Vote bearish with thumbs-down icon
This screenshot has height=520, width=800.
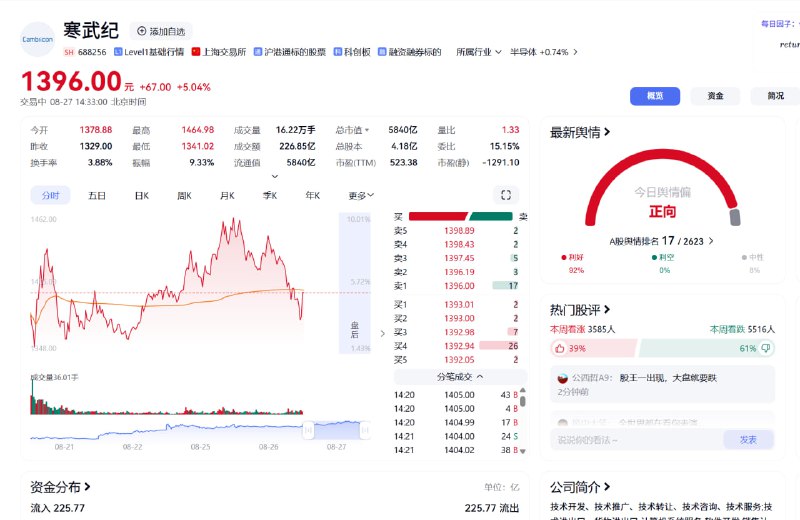pyautogui.click(x=766, y=348)
